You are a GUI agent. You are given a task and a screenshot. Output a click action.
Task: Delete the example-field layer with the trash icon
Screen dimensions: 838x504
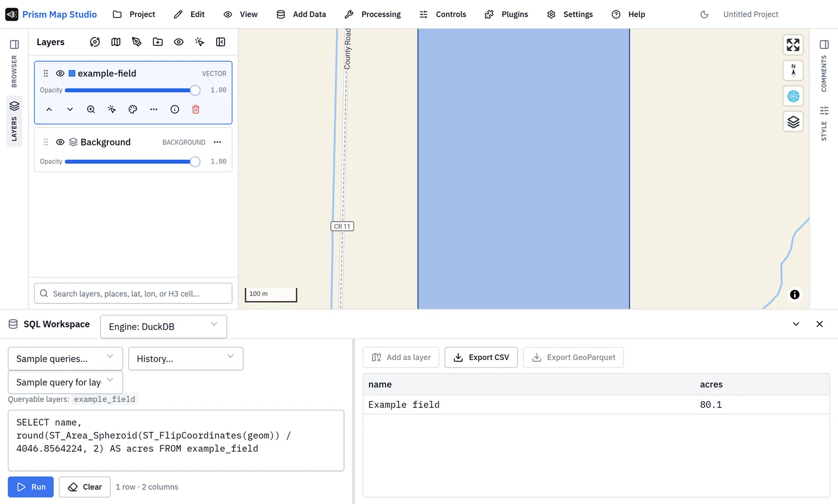pyautogui.click(x=196, y=109)
